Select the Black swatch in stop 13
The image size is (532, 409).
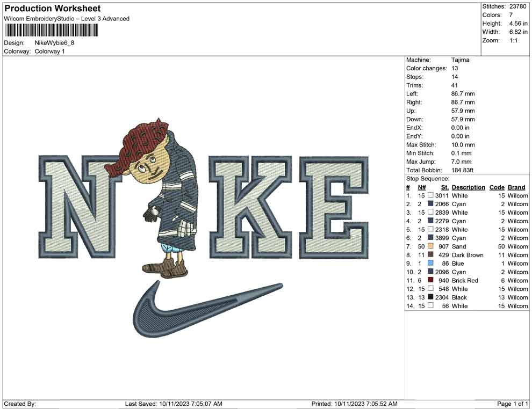tap(430, 297)
